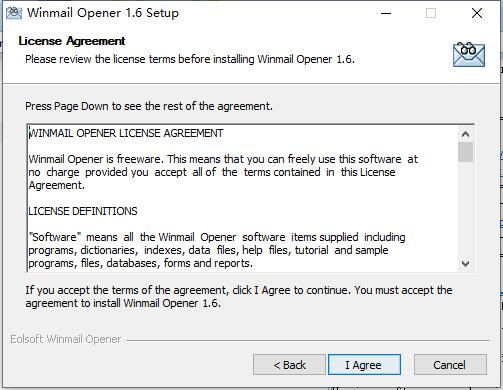Click the scrollbar track below the thumb
The height and width of the screenshot is (390, 503).
[x=465, y=209]
